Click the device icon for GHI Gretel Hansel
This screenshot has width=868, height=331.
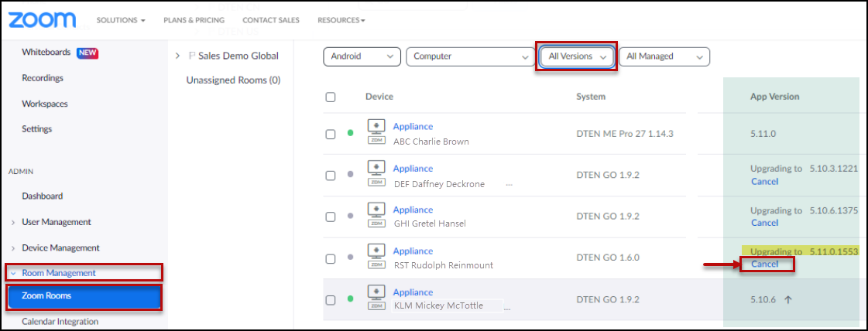point(376,216)
